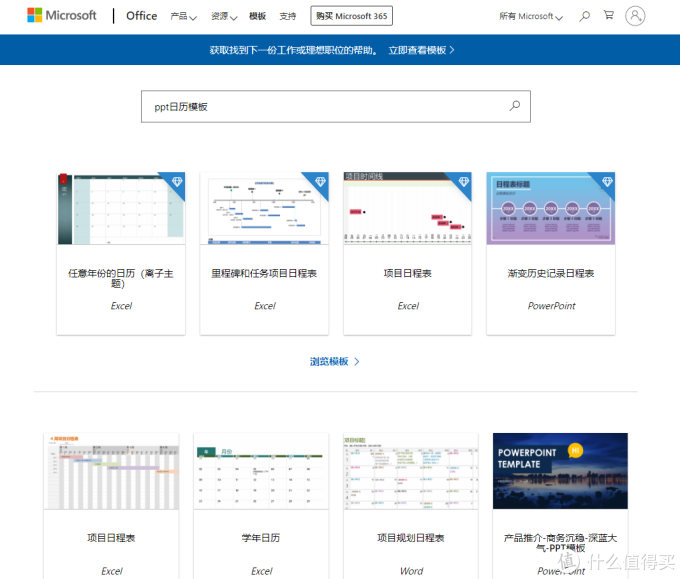Click the 购买 Microsoft 365 button
Screen dimensions: 680x579
pyautogui.click(x=351, y=16)
